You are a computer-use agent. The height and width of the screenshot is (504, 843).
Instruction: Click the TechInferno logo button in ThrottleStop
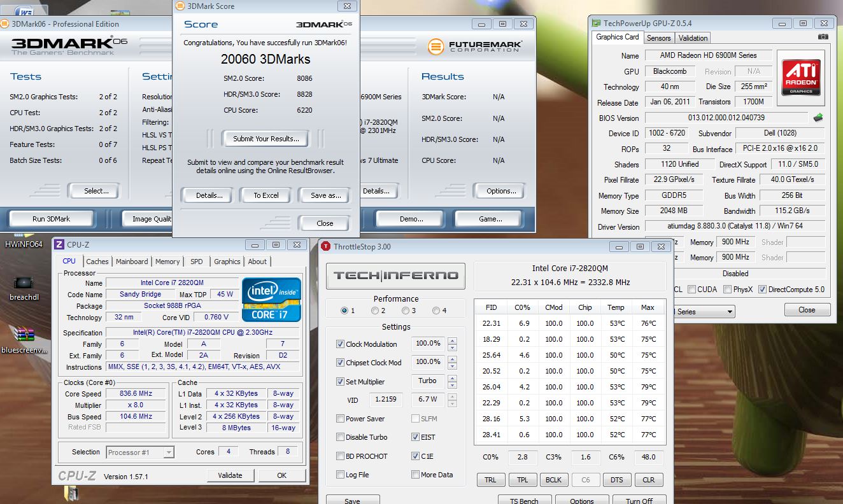click(396, 276)
